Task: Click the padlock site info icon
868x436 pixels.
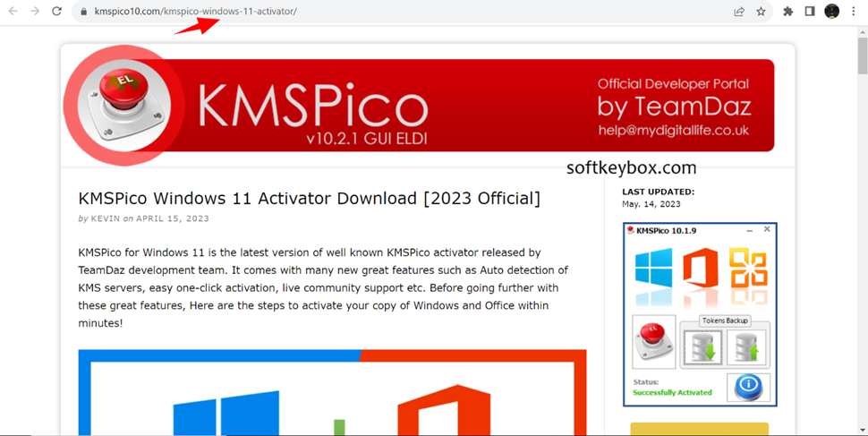Action: [83, 11]
